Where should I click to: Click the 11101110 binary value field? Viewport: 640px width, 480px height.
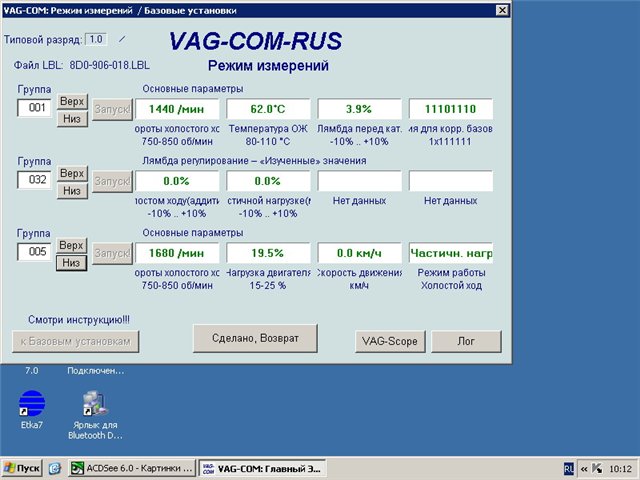point(451,109)
